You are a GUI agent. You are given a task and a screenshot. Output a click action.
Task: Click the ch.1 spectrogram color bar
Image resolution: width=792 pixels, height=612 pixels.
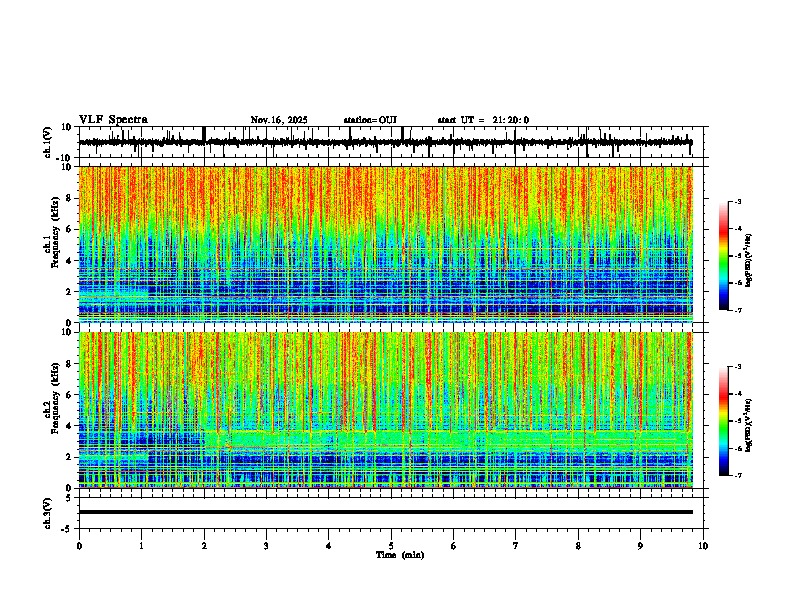(x=724, y=256)
